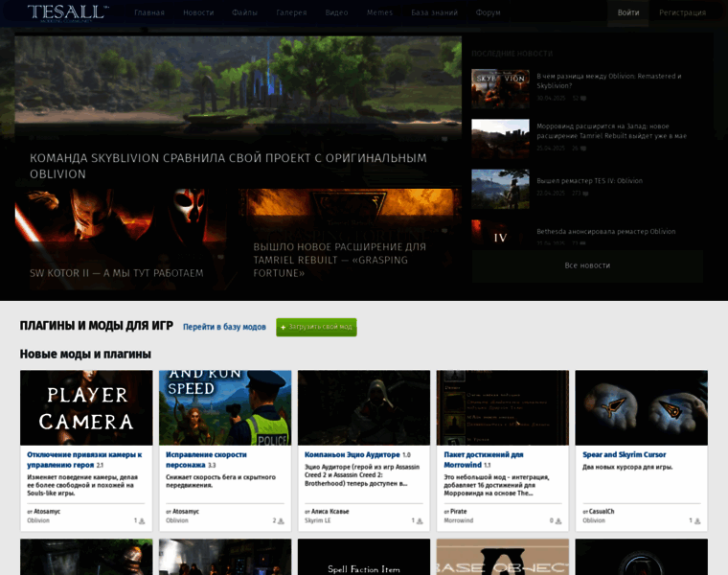This screenshot has width=728, height=575.
Task: Click Skyrim LE game tag
Action: (318, 520)
